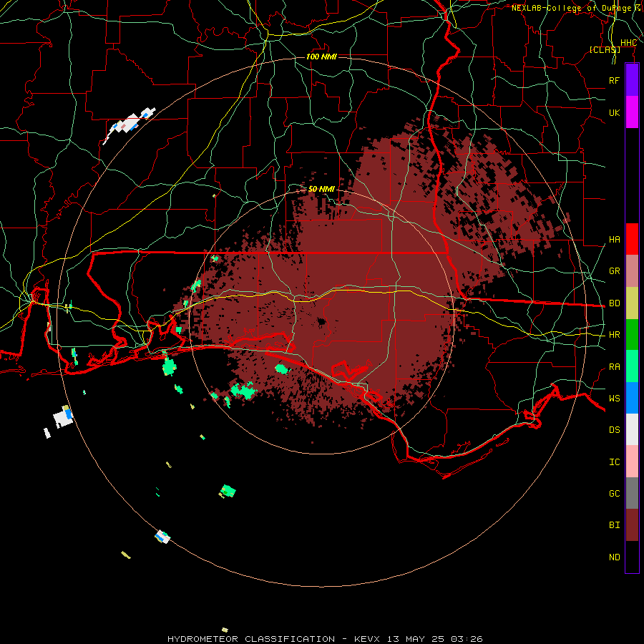Click the GR legend label
Image resolution: width=644 pixels, height=644 pixels.
tap(614, 270)
